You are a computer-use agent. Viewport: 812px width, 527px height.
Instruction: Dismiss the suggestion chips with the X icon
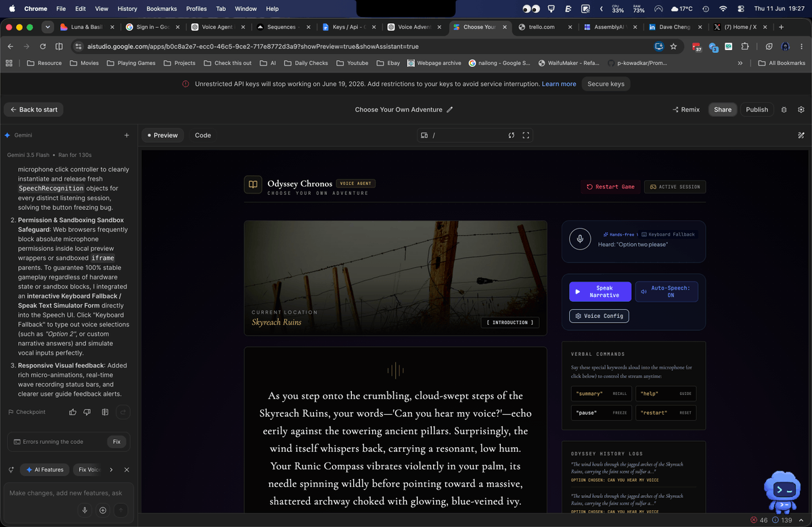[127, 469]
